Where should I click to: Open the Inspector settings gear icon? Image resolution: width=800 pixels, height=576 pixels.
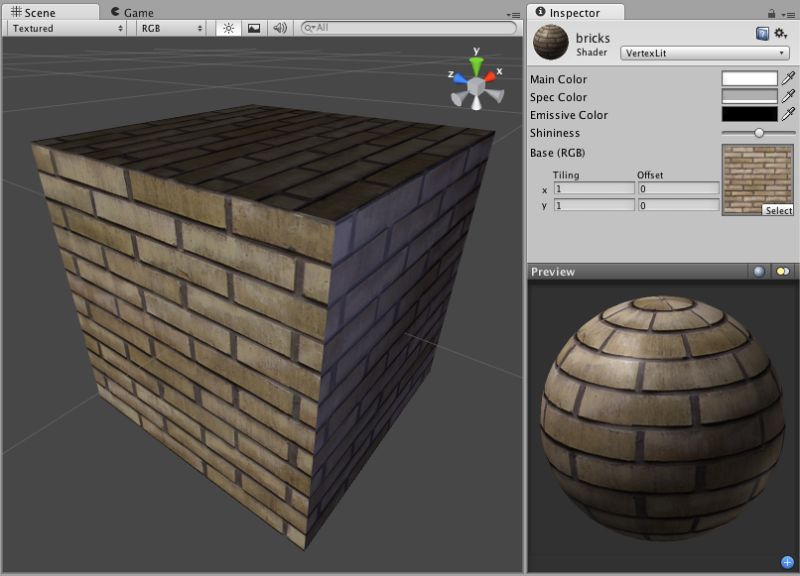click(779, 31)
